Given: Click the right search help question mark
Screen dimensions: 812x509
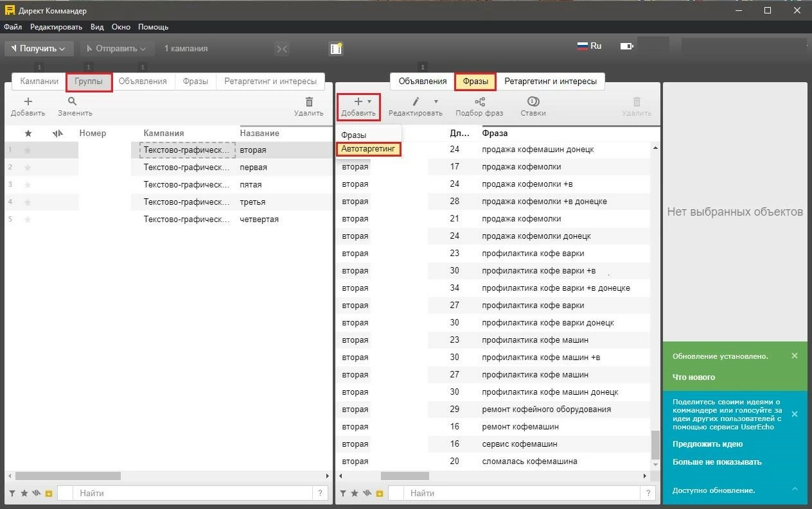Looking at the screenshot, I should (x=648, y=493).
